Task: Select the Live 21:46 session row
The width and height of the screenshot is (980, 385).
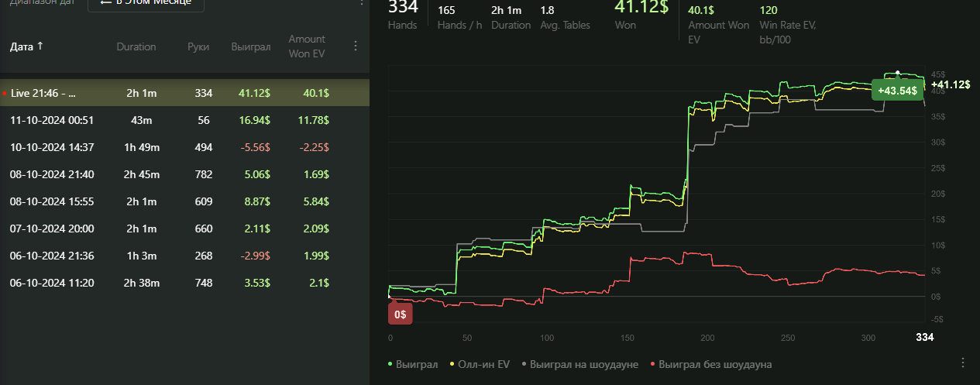Action: (184, 93)
